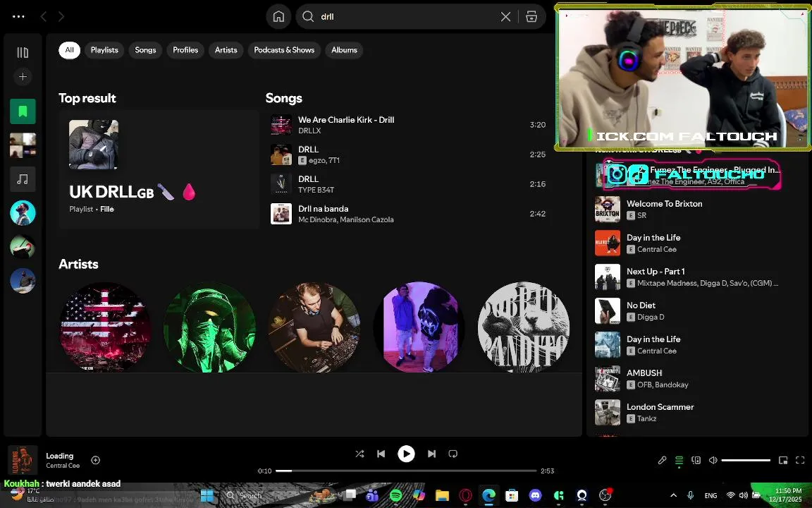Click in the search box containing 'drll'
This screenshot has height=508, width=812.
pyautogui.click(x=404, y=17)
